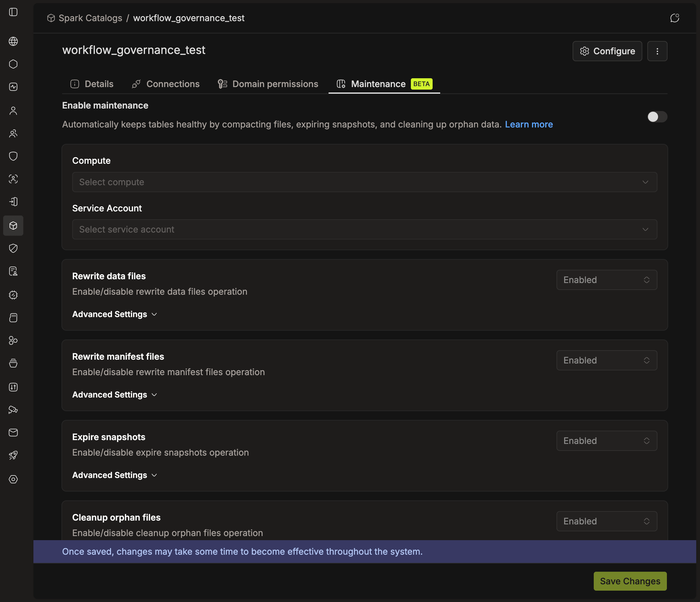
Task: Switch to the Connections tab
Action: tap(166, 84)
